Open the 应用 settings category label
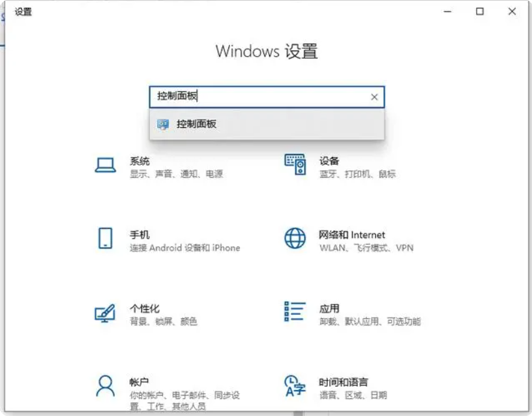The width and height of the screenshot is (532, 416). (329, 308)
